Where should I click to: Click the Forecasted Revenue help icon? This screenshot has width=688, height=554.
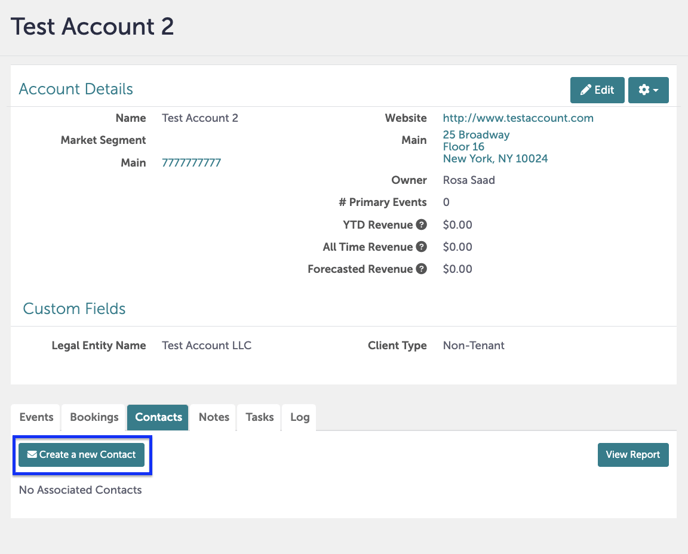(x=422, y=269)
